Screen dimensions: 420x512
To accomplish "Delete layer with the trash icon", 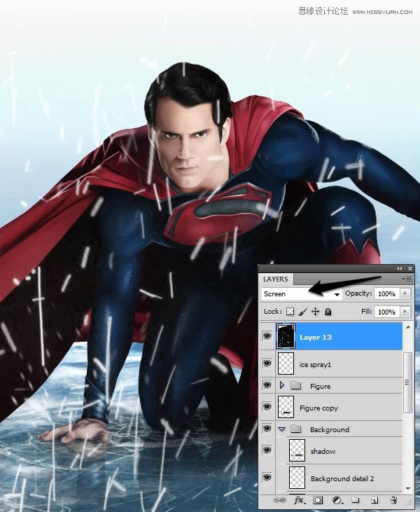I will point(393,500).
